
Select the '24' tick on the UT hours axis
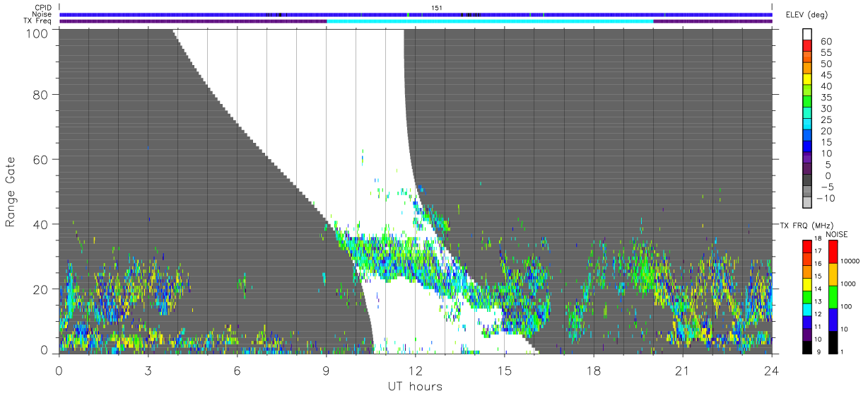(x=771, y=371)
